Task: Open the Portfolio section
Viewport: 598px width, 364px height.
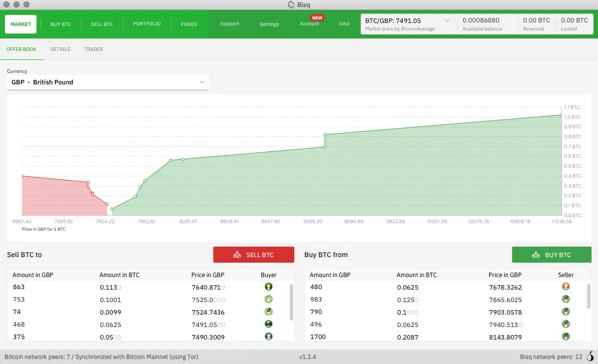Action: click(146, 24)
